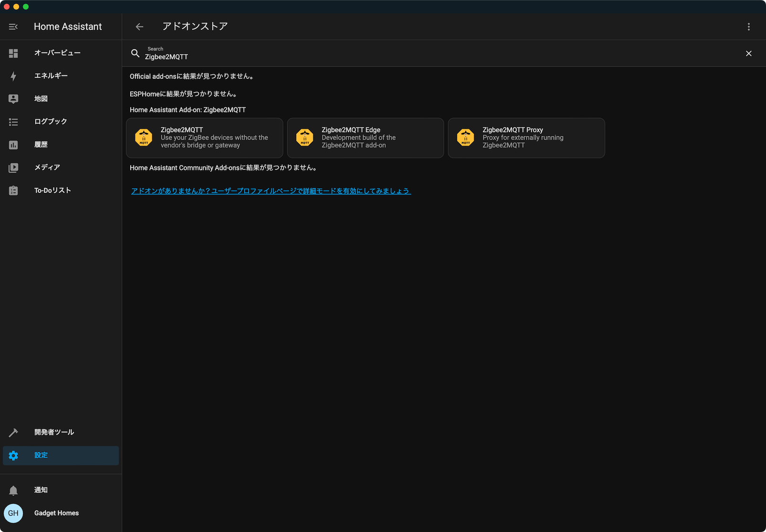Clear the search with the X icon
Viewport: 766px width, 532px height.
(749, 53)
